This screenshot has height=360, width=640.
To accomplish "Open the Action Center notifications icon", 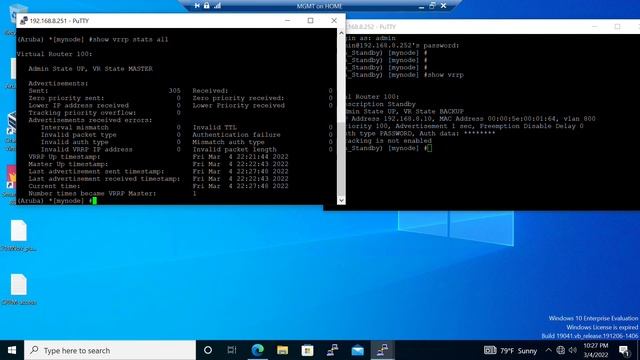I will pos(624,350).
